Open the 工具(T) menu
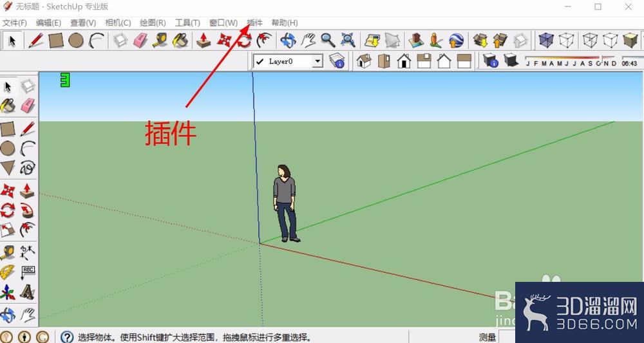Screen dimensions: 644x343 (x=187, y=23)
